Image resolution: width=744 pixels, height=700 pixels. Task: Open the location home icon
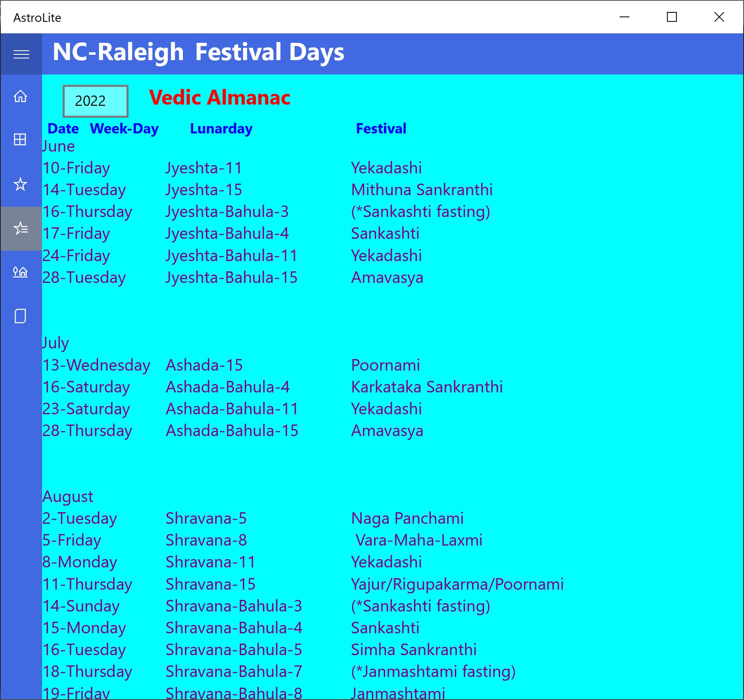click(21, 272)
